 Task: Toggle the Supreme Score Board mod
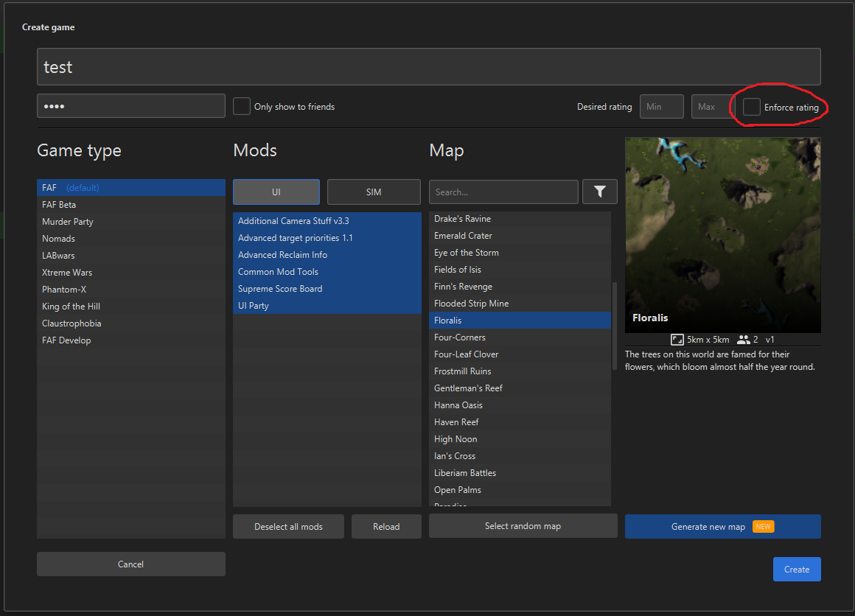327,288
